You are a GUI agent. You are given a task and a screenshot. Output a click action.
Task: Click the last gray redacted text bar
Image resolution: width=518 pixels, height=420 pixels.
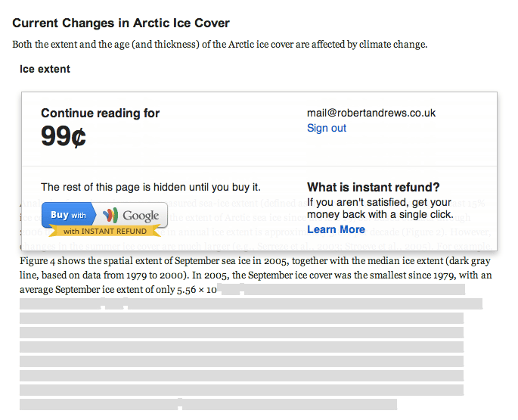(x=208, y=404)
